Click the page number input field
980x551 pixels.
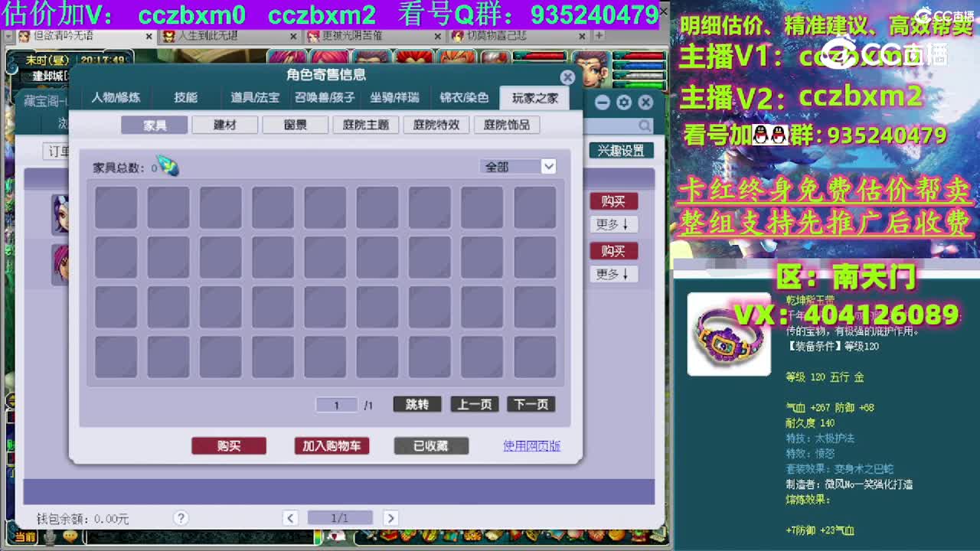[336, 405]
